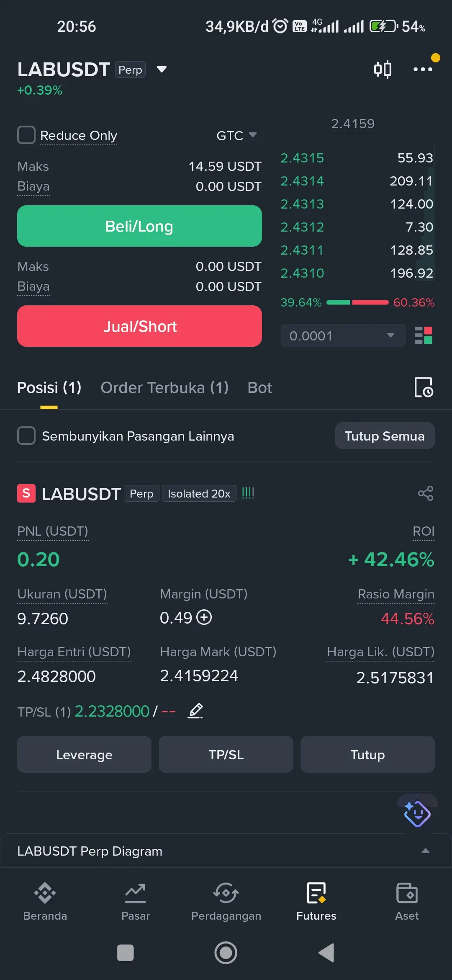Image resolution: width=452 pixels, height=980 pixels.
Task: Open the AI assistant floating icon
Action: 417,814
